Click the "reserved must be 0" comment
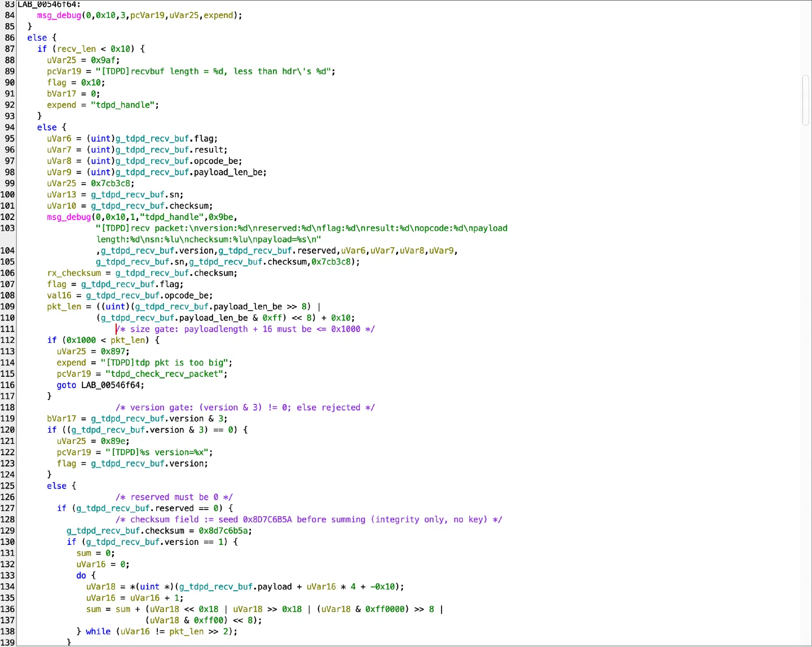812x647 pixels. coord(174,497)
